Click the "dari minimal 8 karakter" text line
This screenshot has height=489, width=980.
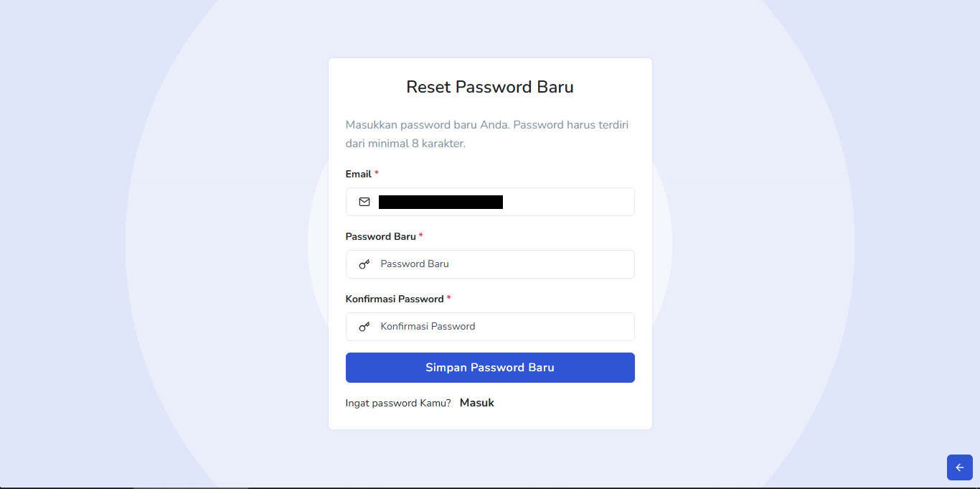tap(405, 144)
